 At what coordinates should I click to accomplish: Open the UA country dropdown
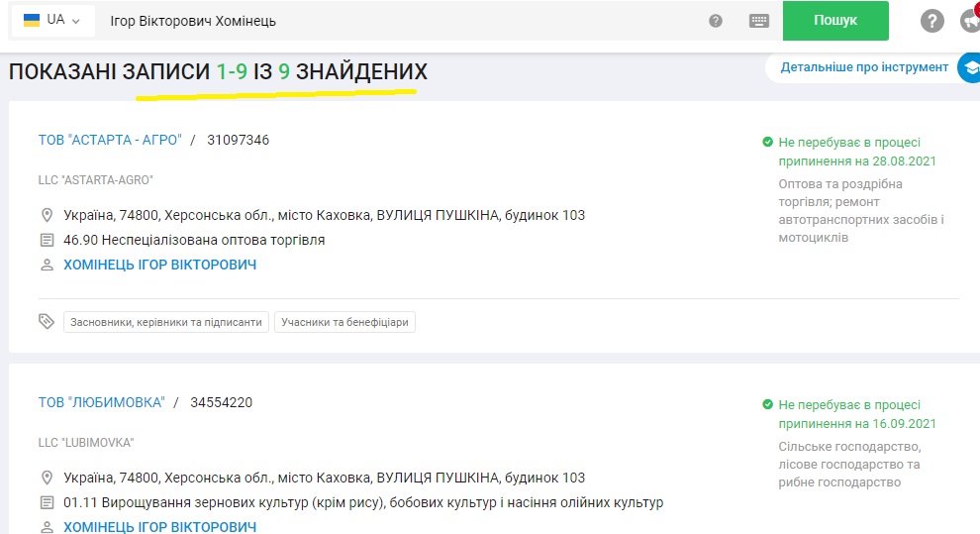click(51, 21)
